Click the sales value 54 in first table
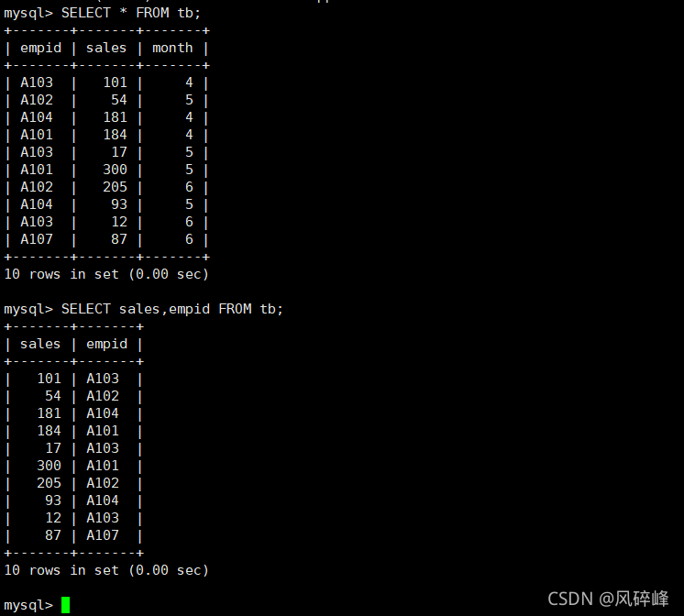Viewport: 684px width, 616px height. tap(119, 100)
